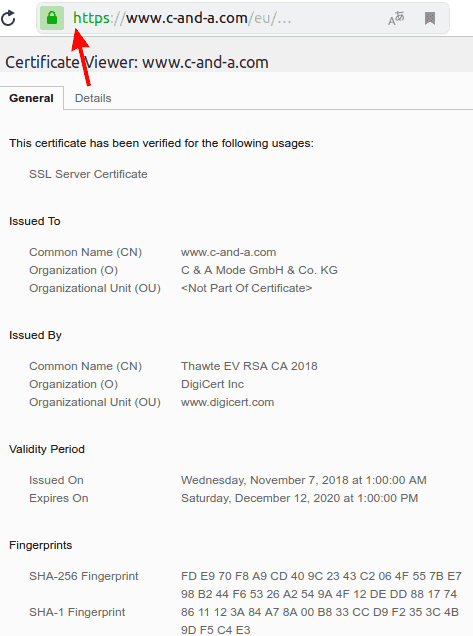Click the DigiCert Inc organization value
Screen dimensions: 473x636
pyautogui.click(x=212, y=384)
